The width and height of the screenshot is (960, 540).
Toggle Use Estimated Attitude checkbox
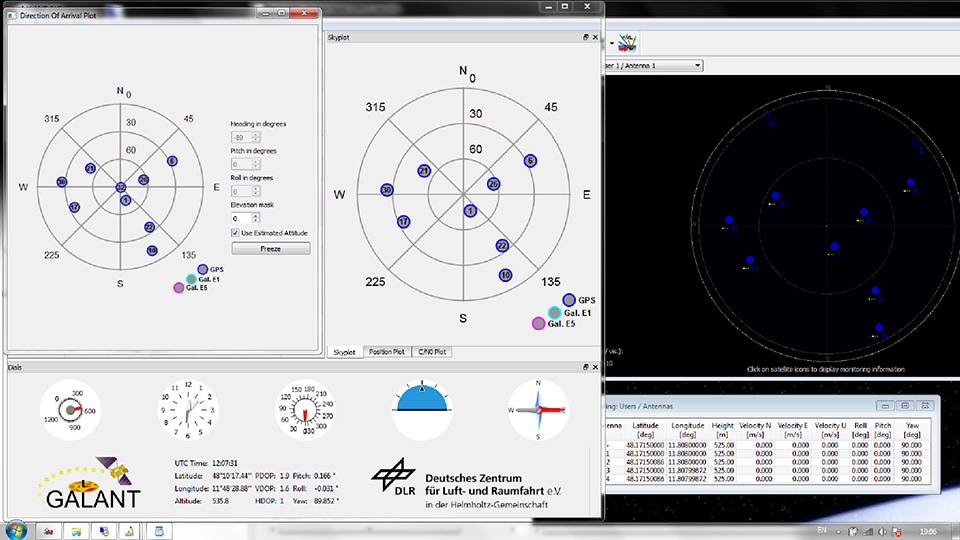(236, 232)
